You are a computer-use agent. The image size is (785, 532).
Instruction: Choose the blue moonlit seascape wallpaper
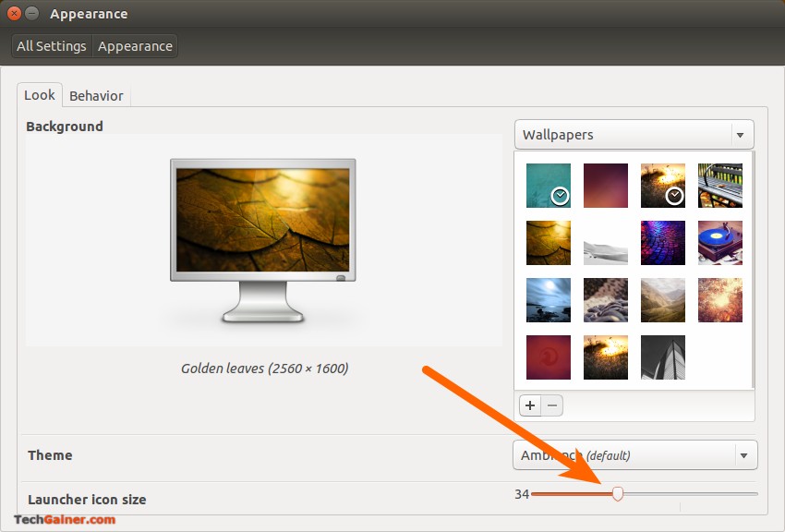(549, 300)
